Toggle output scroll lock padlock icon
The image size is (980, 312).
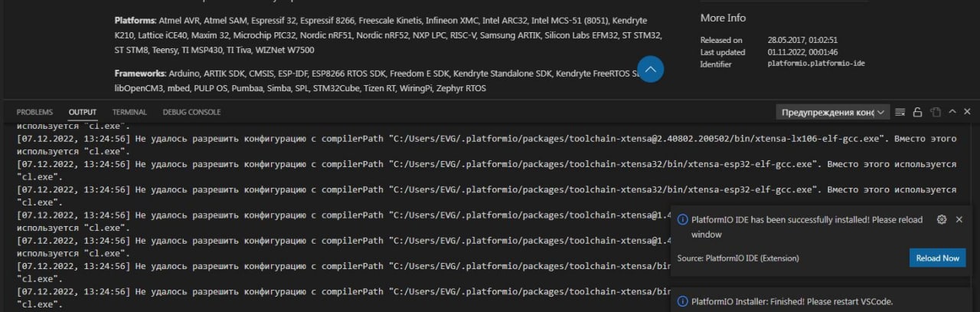(x=917, y=112)
